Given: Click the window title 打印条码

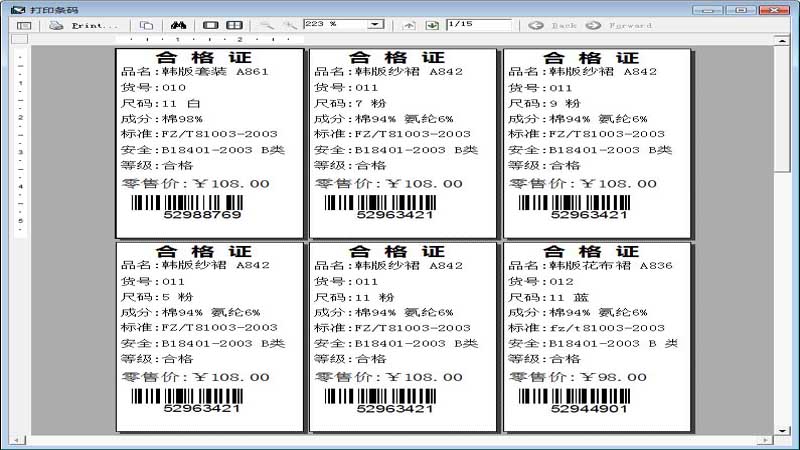Looking at the screenshot, I should tap(54, 10).
